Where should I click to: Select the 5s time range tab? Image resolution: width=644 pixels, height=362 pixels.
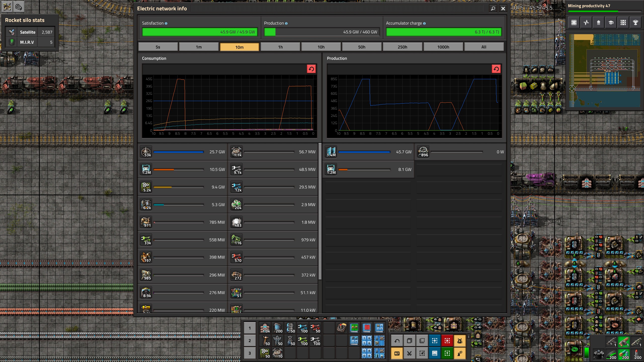click(158, 47)
